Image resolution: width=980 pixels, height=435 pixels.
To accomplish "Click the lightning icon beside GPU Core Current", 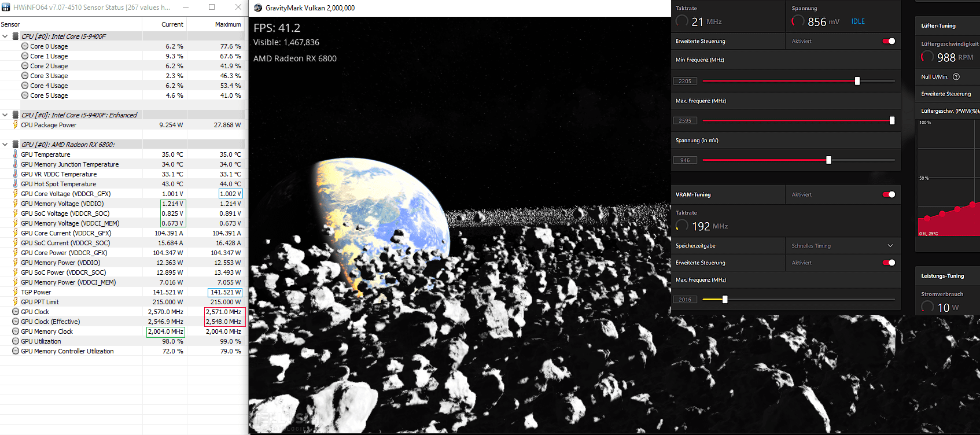I will tap(16, 233).
